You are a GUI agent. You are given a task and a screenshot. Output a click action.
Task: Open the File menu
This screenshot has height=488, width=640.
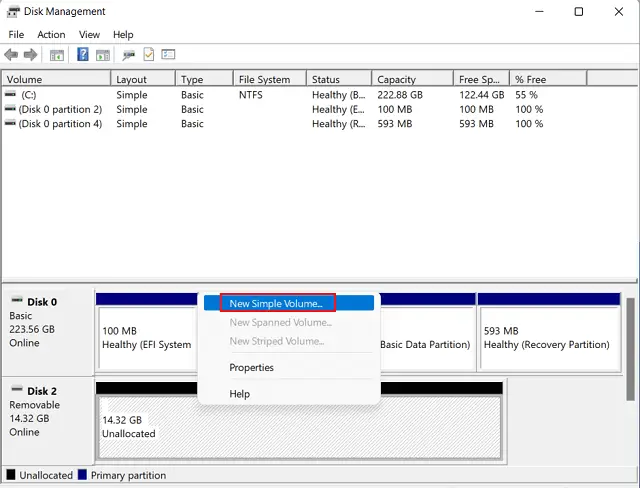[16, 35]
